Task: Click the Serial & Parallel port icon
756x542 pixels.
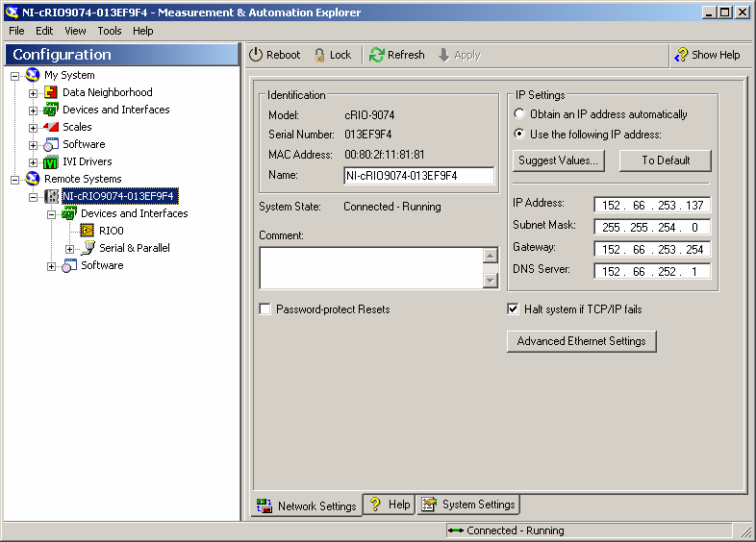Action: point(88,248)
